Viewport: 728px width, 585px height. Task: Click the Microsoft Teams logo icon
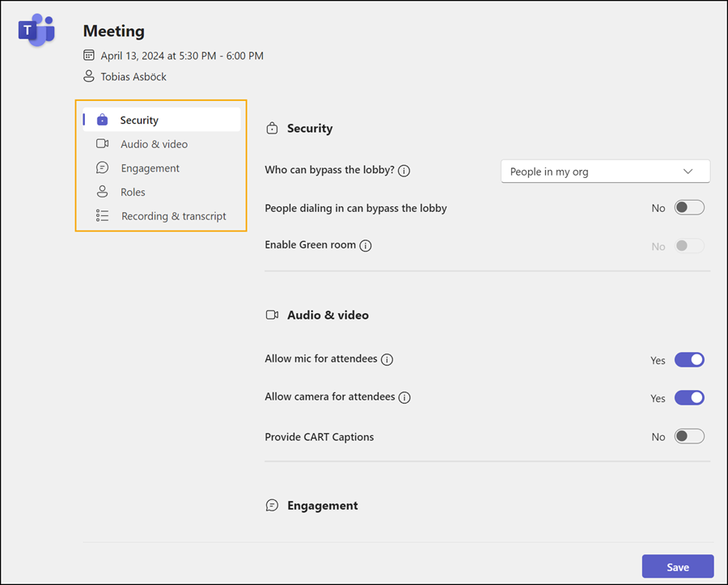click(36, 31)
